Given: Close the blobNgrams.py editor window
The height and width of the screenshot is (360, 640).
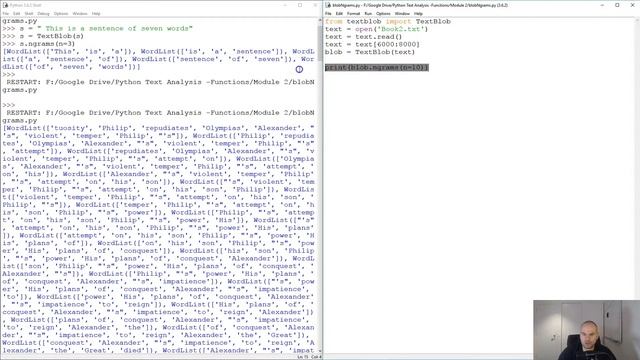Looking at the screenshot, I should (632, 5).
